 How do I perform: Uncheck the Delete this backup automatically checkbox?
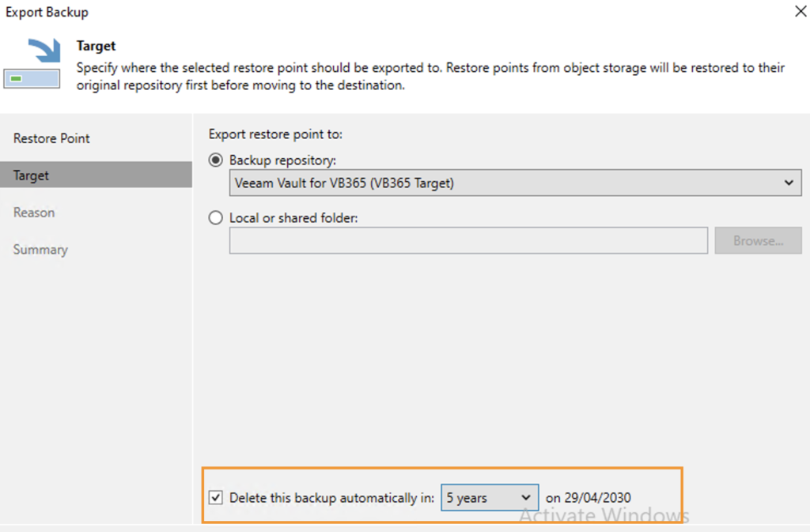[x=216, y=498]
